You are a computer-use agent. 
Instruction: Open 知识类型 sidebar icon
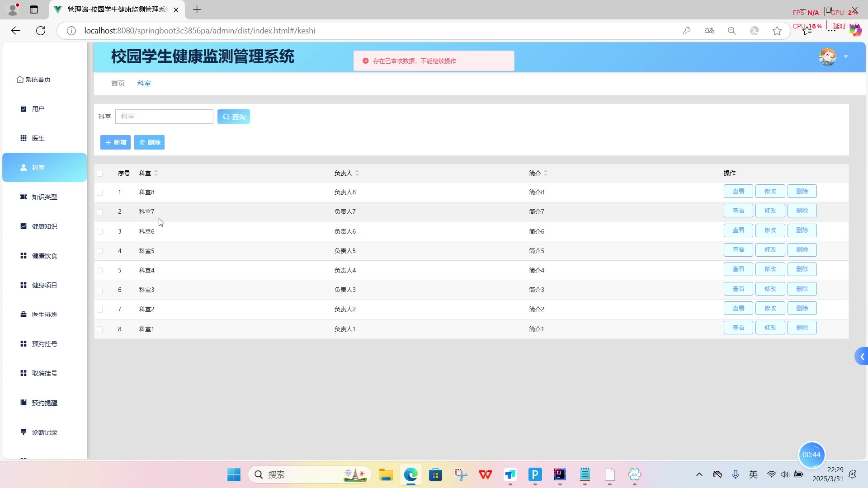tap(24, 197)
